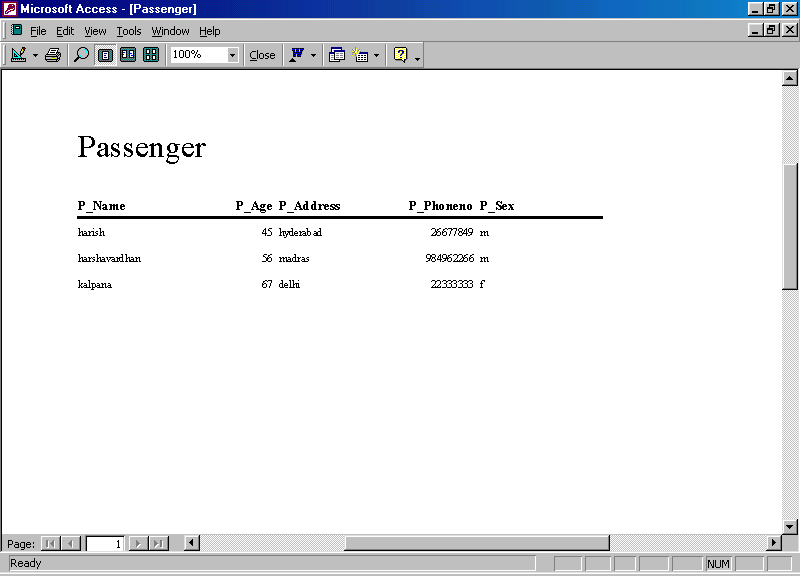
Task: Expand the New Object dropdown arrow
Action: [x=377, y=55]
